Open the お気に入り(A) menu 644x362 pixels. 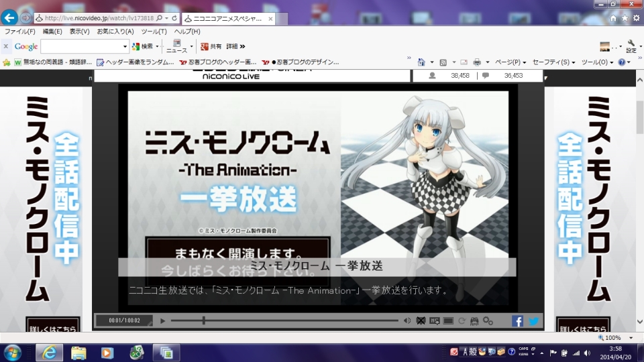115,32
